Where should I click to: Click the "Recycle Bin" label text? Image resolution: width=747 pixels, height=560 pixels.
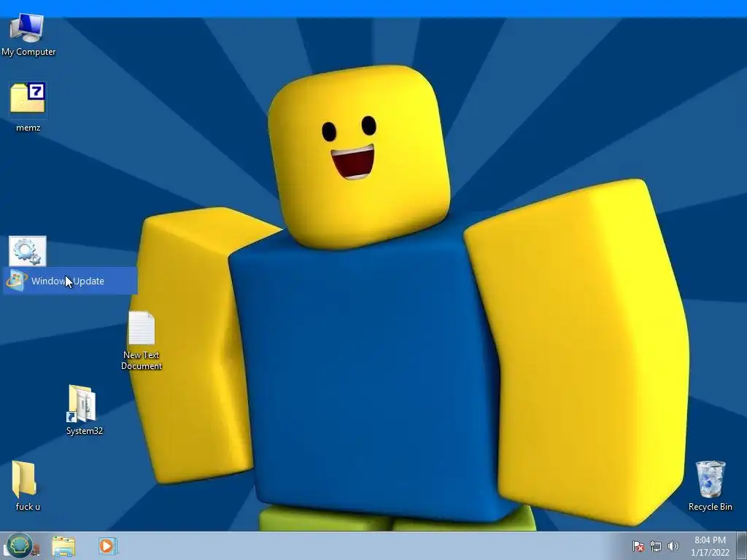(x=711, y=507)
